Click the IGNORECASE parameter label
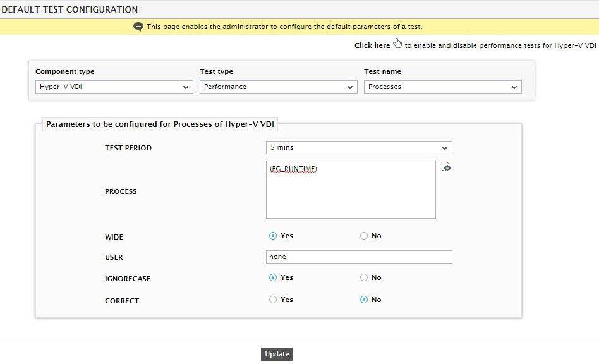599x364 pixels. (128, 279)
